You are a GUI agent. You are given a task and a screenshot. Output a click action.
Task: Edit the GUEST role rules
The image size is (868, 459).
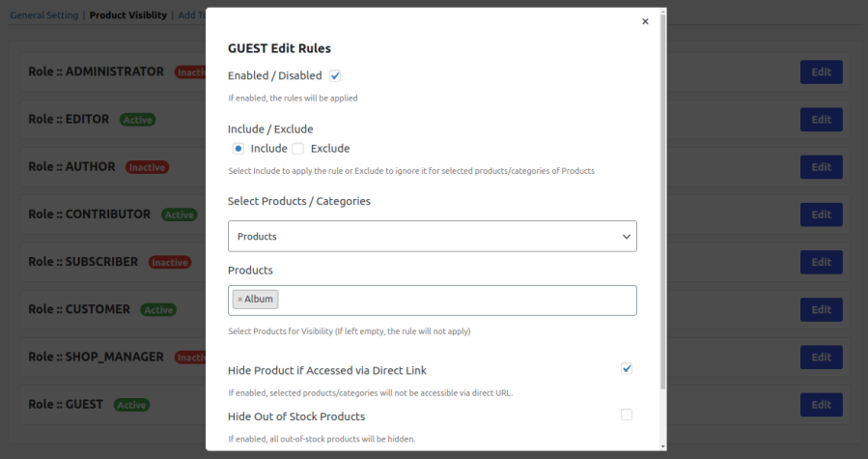coord(821,405)
